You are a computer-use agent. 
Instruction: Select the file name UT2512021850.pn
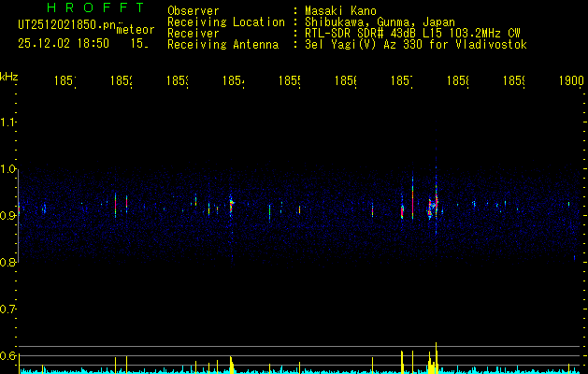(67, 25)
